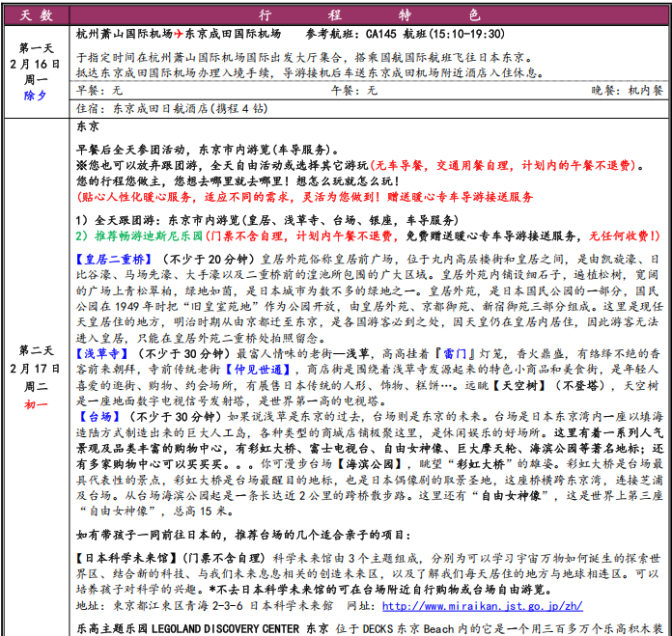Click the blue 除夕 label
The height and width of the screenshot is (636, 672).
point(37,95)
